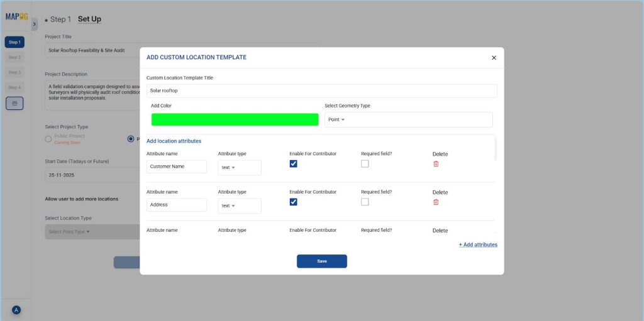Delete the Address attribute row
The width and height of the screenshot is (644, 321).
[436, 202]
